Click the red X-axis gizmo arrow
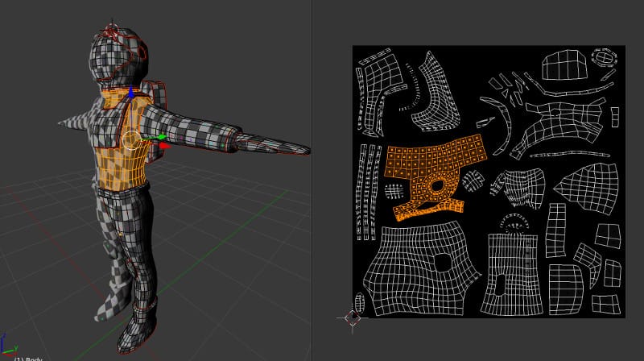Image resolution: width=644 pixels, height=361 pixels. (165, 146)
